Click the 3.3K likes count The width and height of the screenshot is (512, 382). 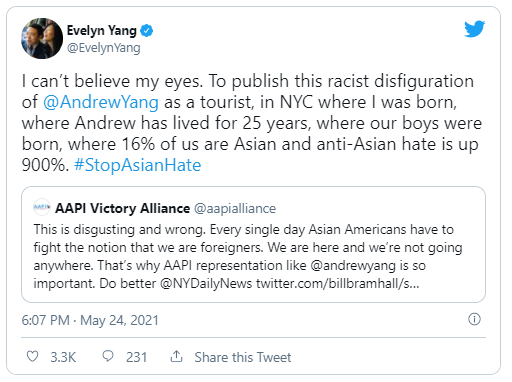tap(63, 357)
